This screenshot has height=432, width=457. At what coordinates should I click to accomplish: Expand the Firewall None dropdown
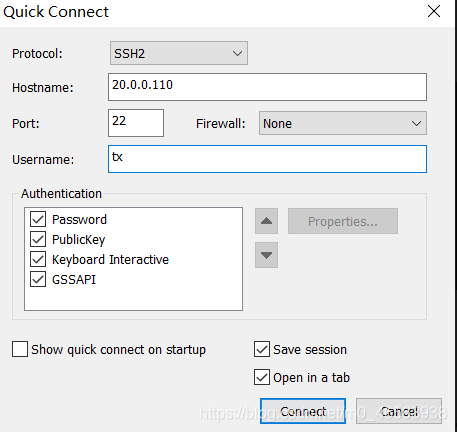tap(343, 123)
